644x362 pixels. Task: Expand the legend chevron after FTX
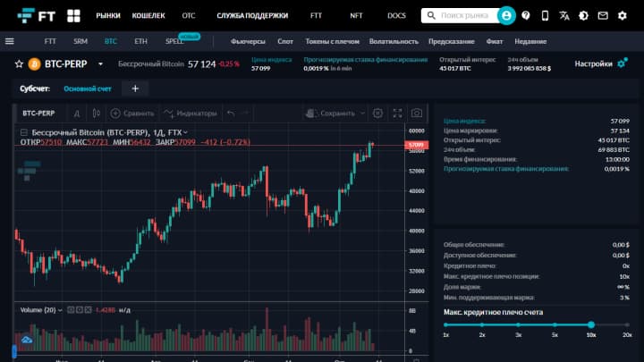(x=186, y=132)
